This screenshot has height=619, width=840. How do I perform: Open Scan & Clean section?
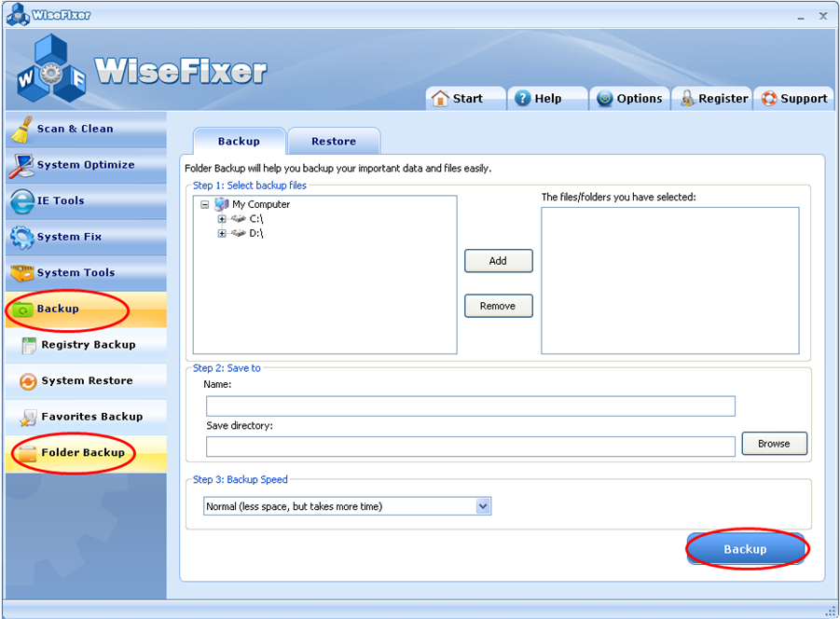point(87,129)
